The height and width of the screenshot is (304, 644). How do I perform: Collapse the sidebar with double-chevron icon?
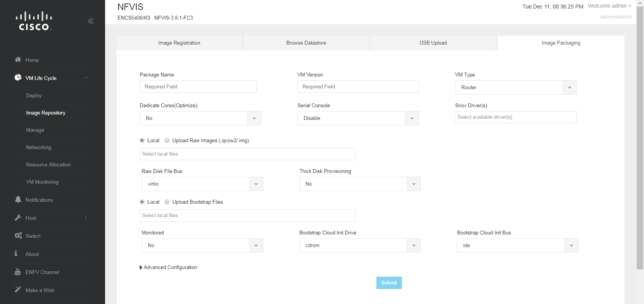tap(91, 21)
